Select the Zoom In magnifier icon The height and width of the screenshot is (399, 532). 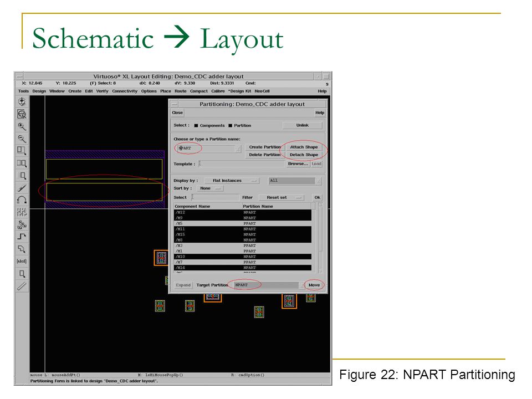22,126
